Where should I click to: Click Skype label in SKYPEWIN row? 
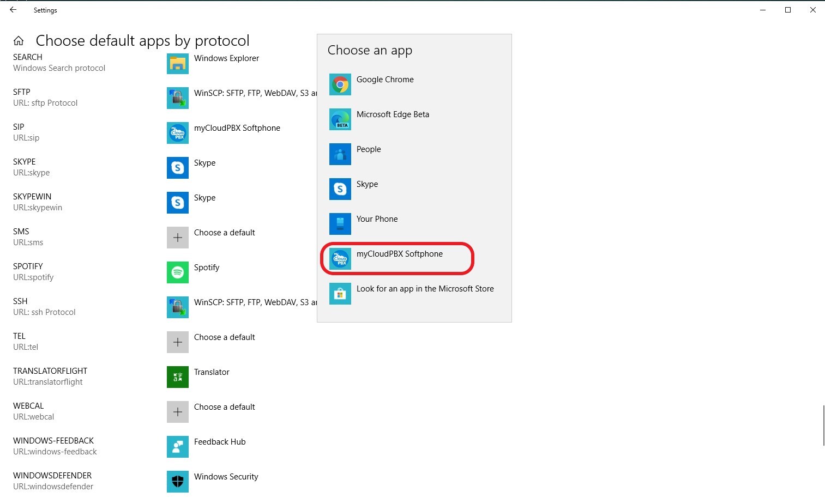pyautogui.click(x=204, y=198)
